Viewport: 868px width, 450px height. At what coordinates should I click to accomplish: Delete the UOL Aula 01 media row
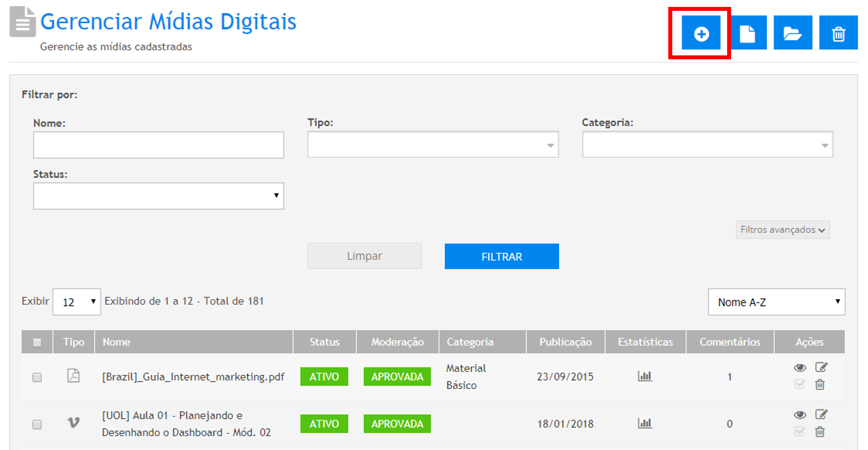coord(820,432)
